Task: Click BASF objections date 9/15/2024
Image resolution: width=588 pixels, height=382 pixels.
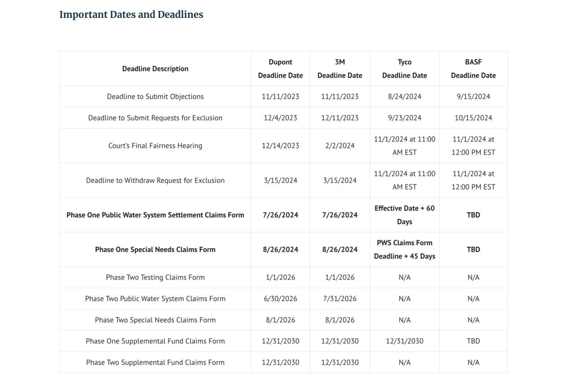Action: coord(473,97)
